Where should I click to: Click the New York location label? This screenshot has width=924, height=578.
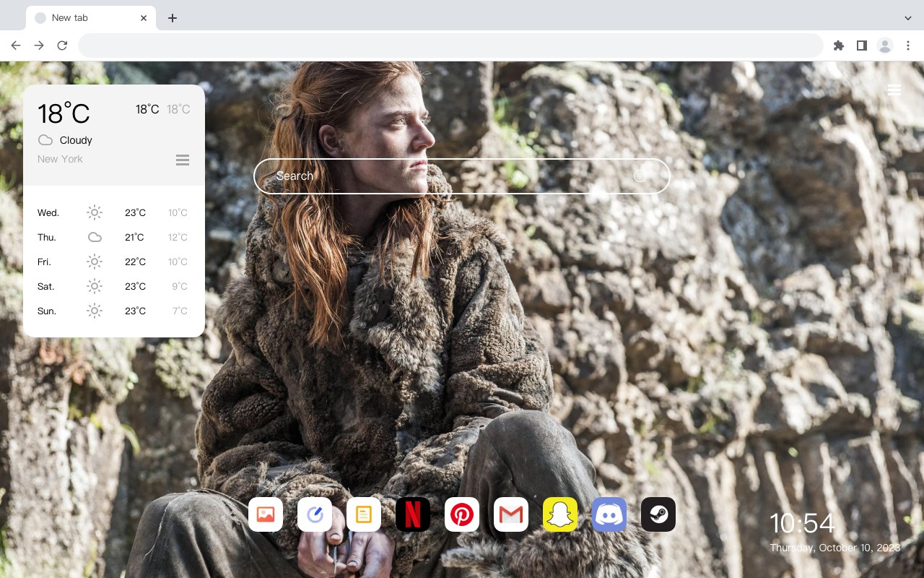tap(60, 159)
